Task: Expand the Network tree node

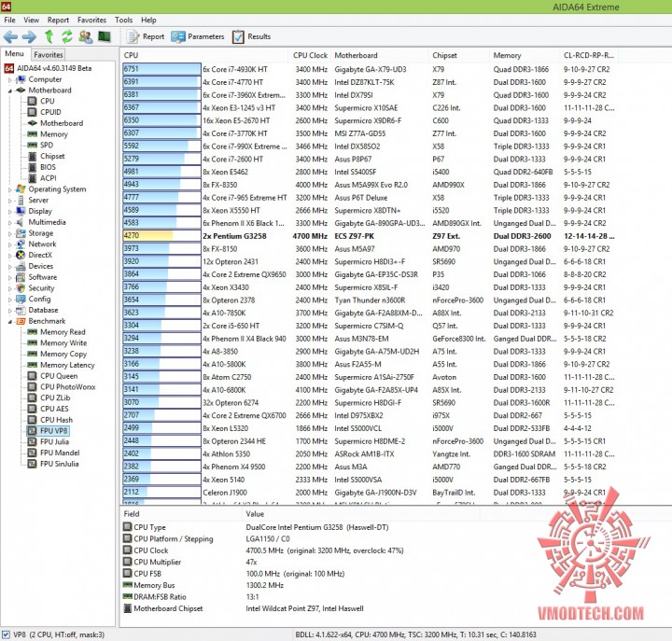Action: [10, 244]
